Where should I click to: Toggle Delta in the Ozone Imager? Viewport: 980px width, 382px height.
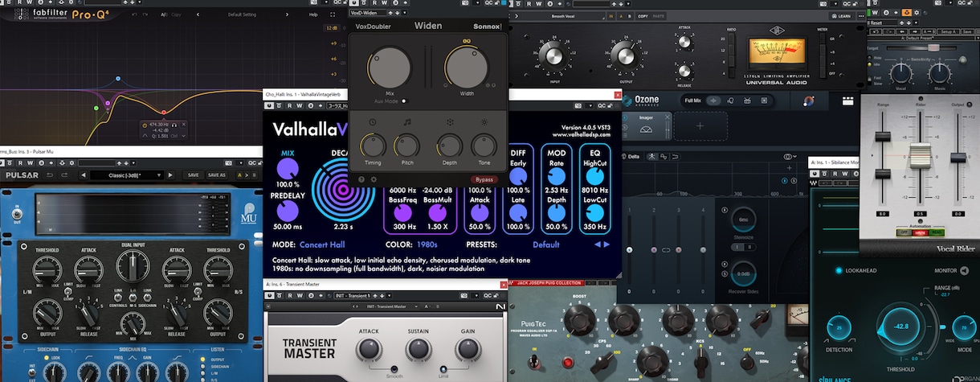tap(629, 156)
